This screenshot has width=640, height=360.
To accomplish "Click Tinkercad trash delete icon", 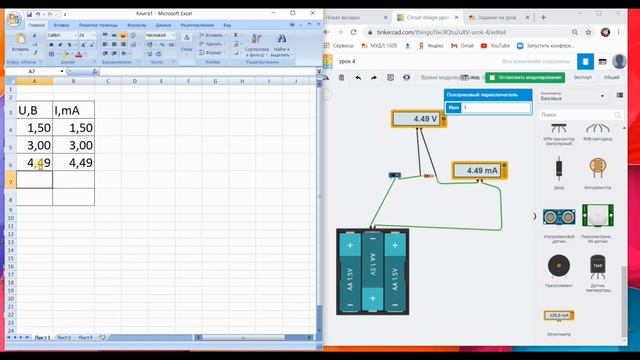I will coord(342,77).
